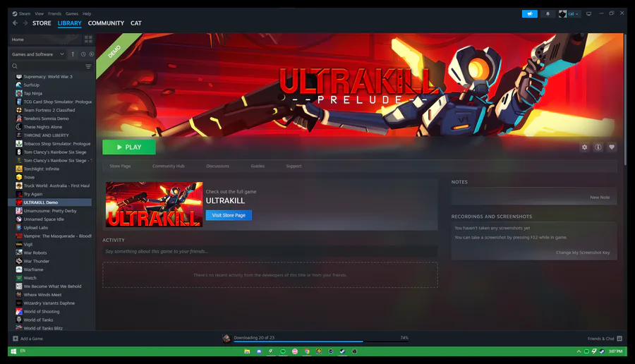Viewport: 635px width, 364px height.
Task: Click the library search magnifier icon
Action: point(15,66)
